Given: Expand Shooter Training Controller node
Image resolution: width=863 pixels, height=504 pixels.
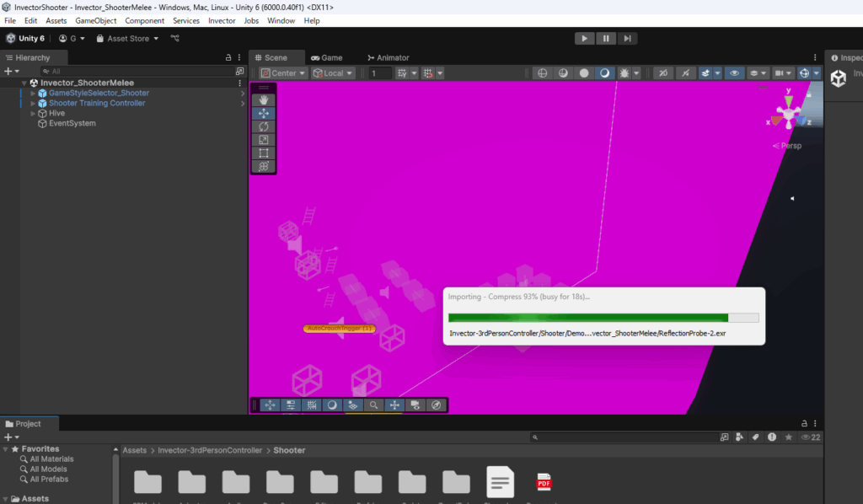Looking at the screenshot, I should pyautogui.click(x=33, y=104).
